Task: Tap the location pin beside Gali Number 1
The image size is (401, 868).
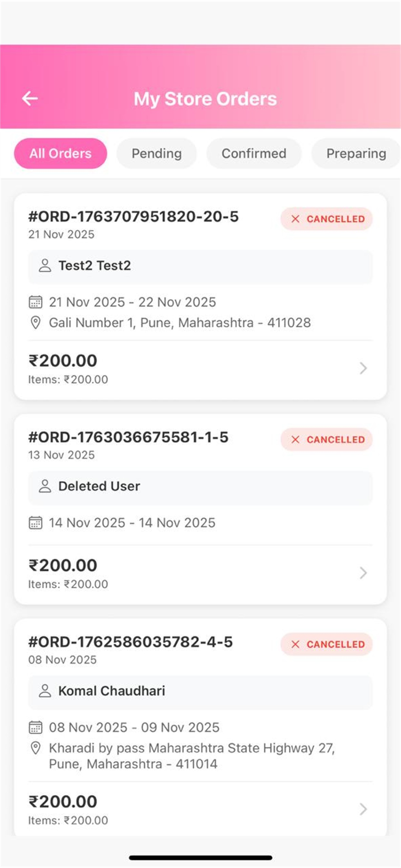Action: tap(36, 323)
